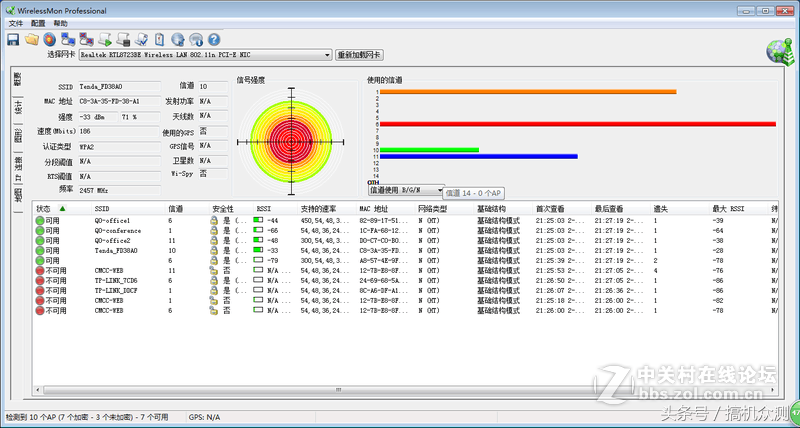Viewport: 800px width, 428px height.
Task: Click the WirelessMon title bar app icon
Action: [x=10, y=10]
